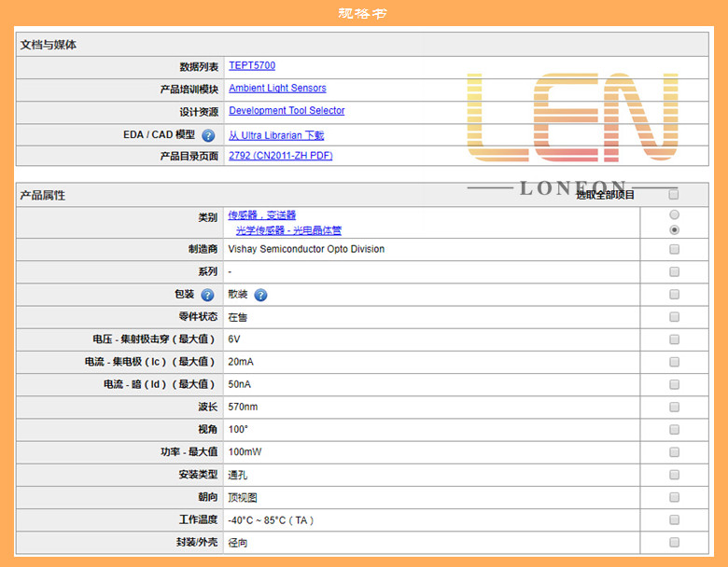
Task: Click the 顶视图 orientation value
Action: pos(243,497)
